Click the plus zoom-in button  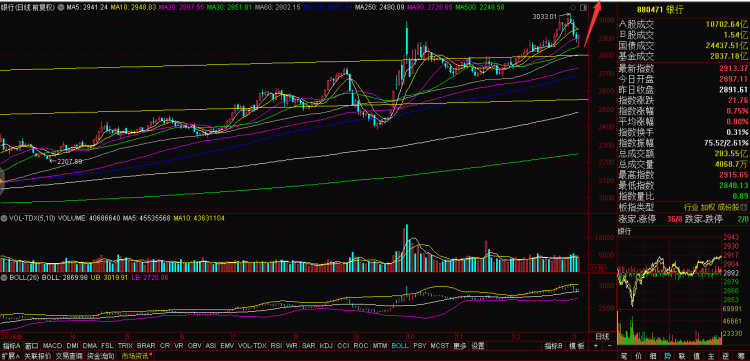pos(596,346)
